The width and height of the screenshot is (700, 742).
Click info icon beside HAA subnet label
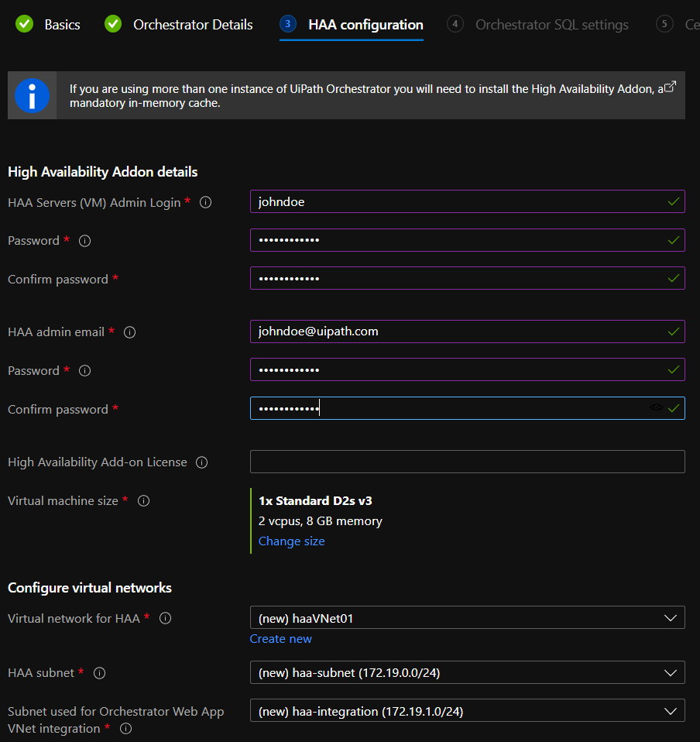(99, 673)
